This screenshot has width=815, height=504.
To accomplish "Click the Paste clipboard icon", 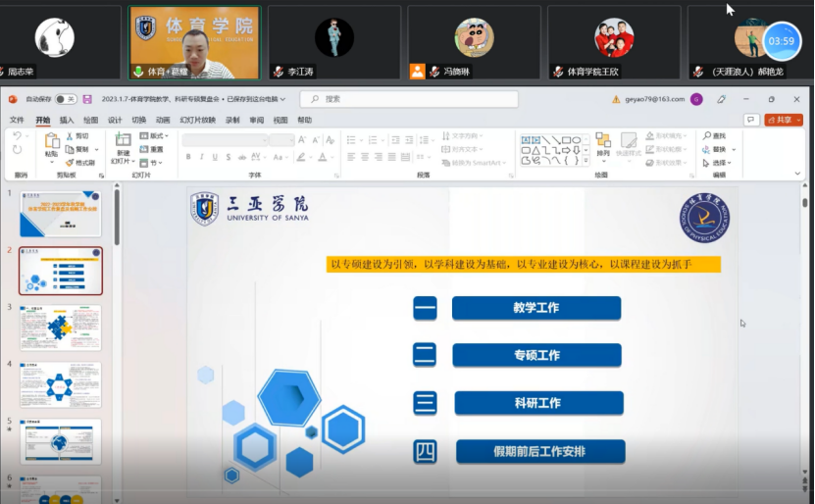I will point(51,141).
